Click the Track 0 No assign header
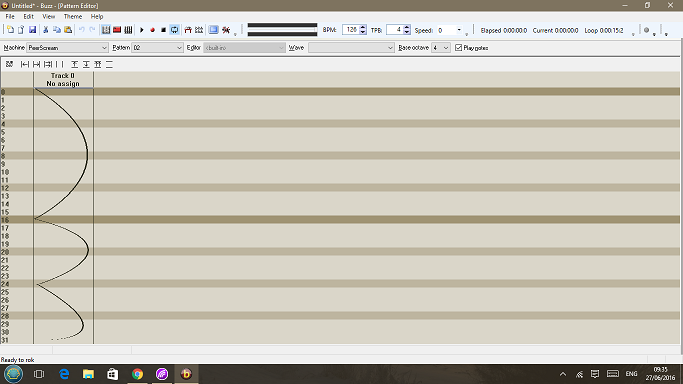 pos(63,80)
